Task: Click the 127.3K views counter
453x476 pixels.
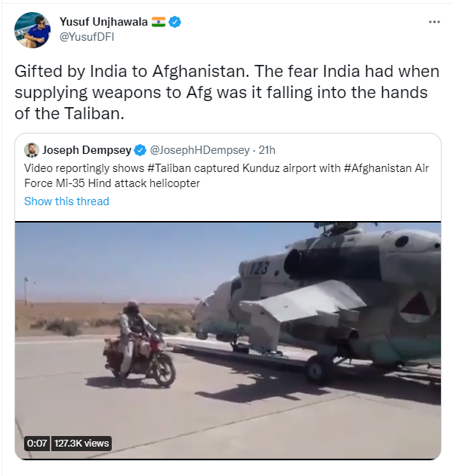Action: [82, 444]
